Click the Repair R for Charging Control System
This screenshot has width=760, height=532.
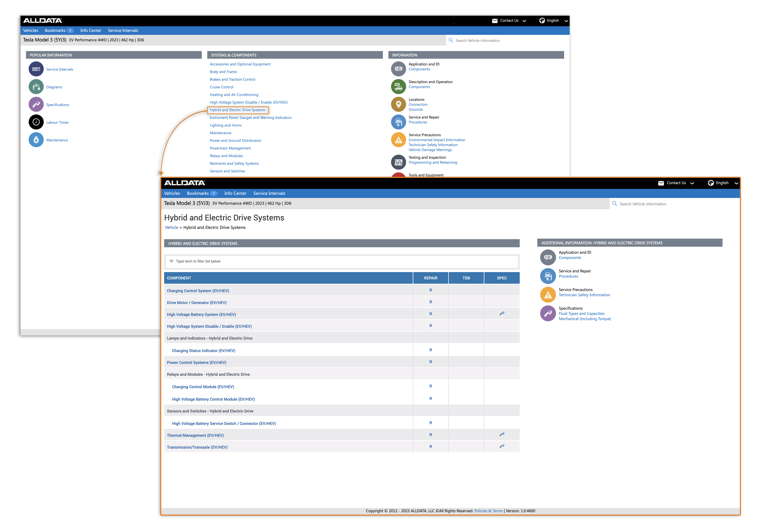(x=430, y=290)
